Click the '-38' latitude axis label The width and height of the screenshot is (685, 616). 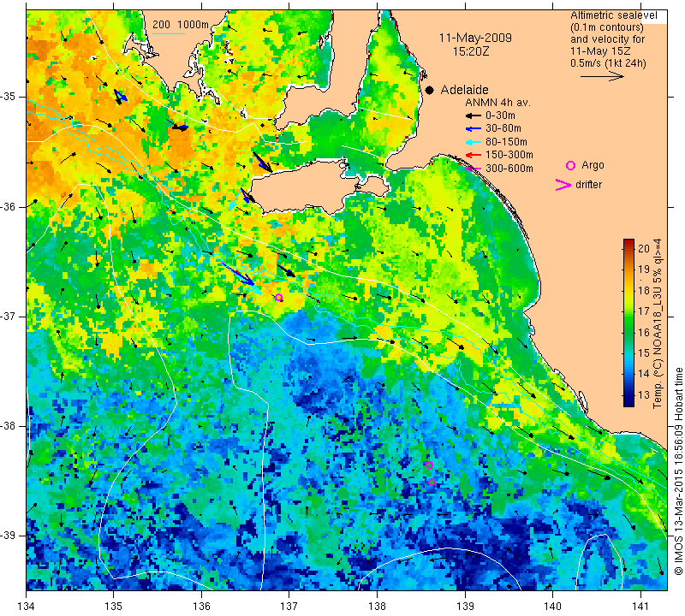coord(8,426)
